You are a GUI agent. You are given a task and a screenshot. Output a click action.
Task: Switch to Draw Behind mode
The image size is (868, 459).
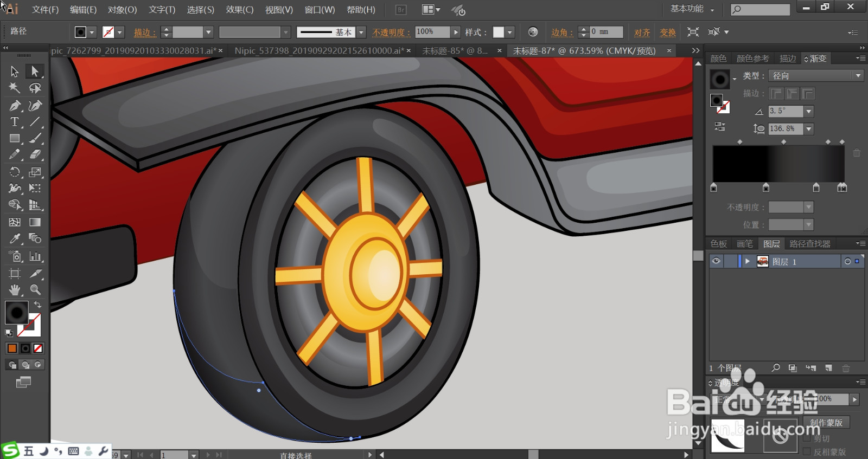coord(25,365)
